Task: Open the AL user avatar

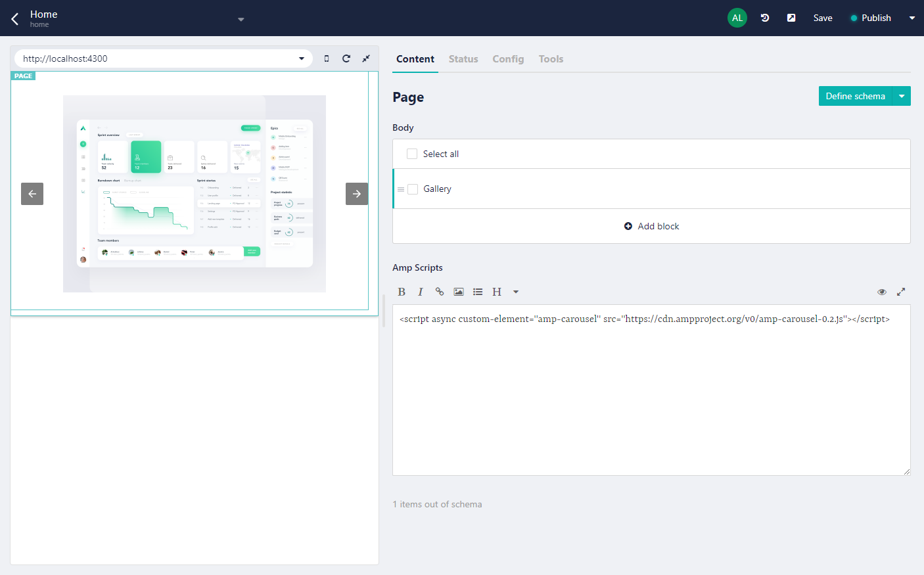Action: coord(737,18)
